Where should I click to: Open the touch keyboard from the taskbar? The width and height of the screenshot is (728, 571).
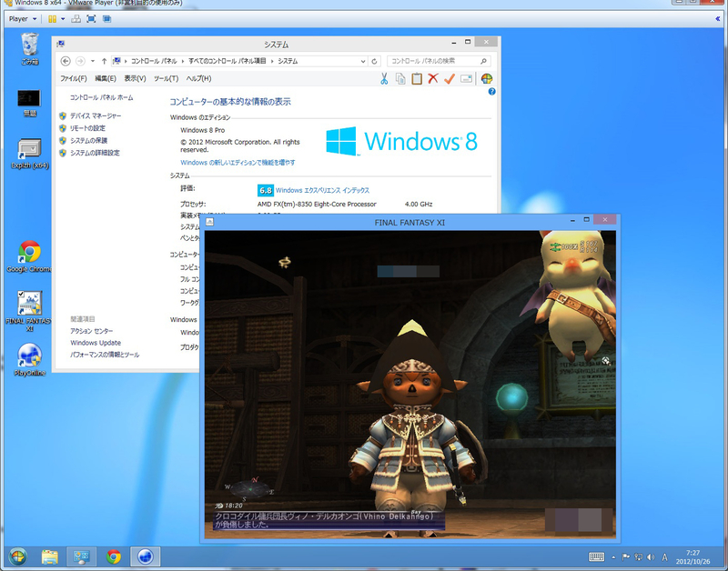coord(596,557)
